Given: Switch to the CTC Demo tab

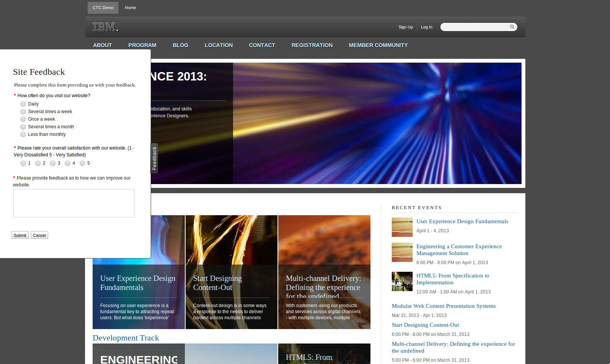Looking at the screenshot, I should click(103, 8).
